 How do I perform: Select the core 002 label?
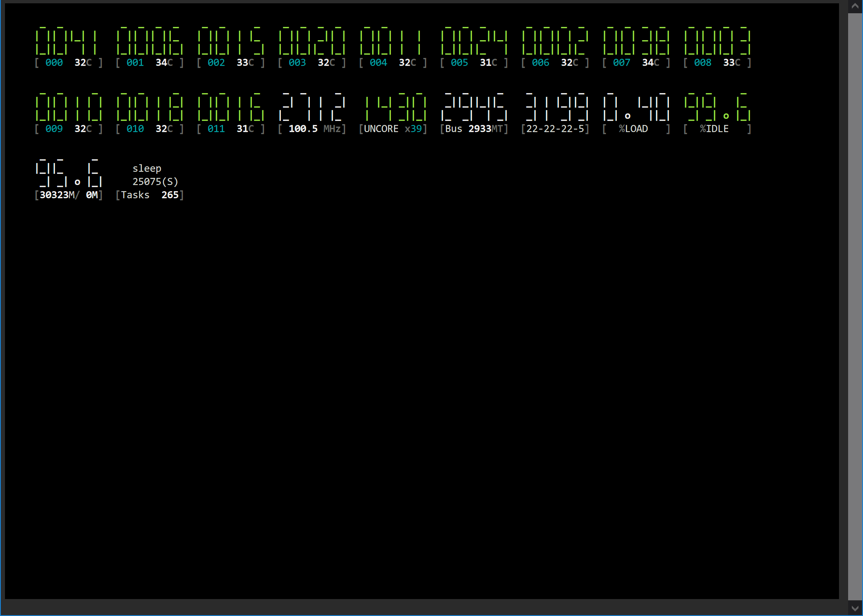(x=216, y=62)
